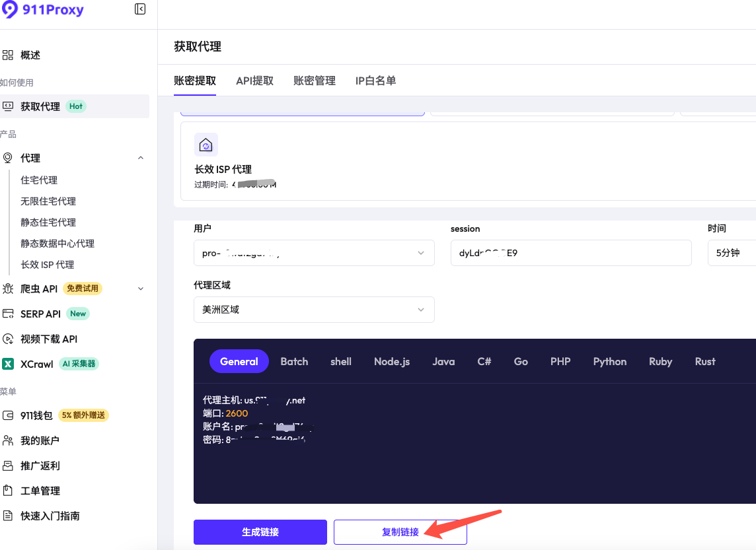
Task: Select the PHP code tab
Action: click(x=560, y=361)
